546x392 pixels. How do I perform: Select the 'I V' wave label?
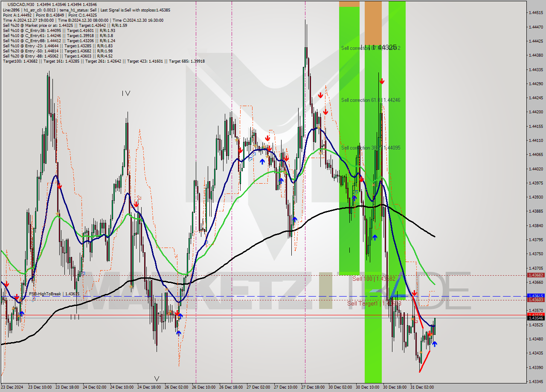point(126,93)
